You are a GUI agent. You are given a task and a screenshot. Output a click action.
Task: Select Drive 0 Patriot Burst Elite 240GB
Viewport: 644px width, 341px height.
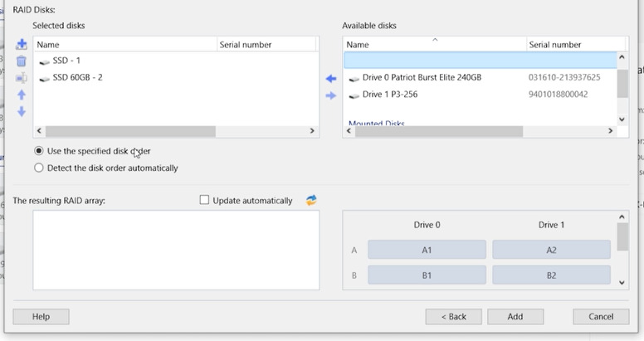pyautogui.click(x=481, y=78)
